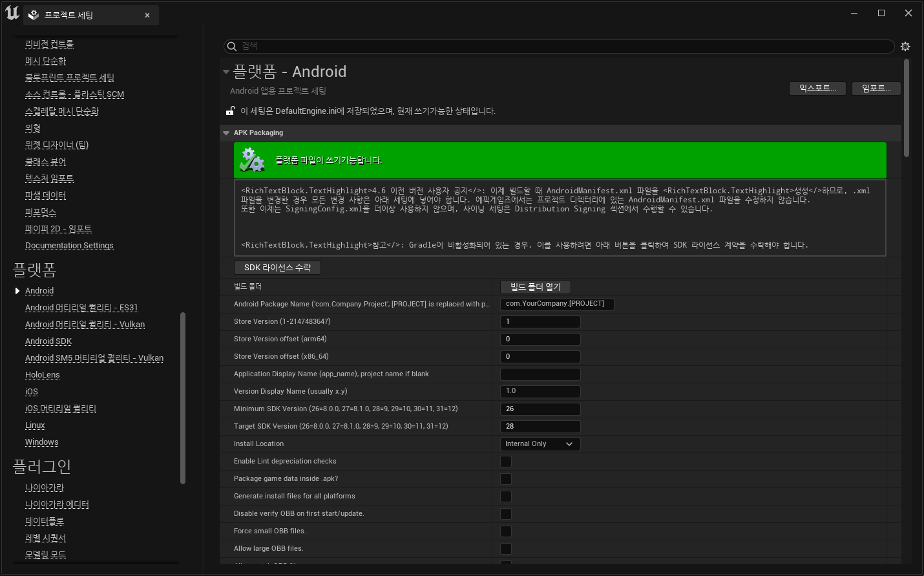Open iOS platform settings

32,392
